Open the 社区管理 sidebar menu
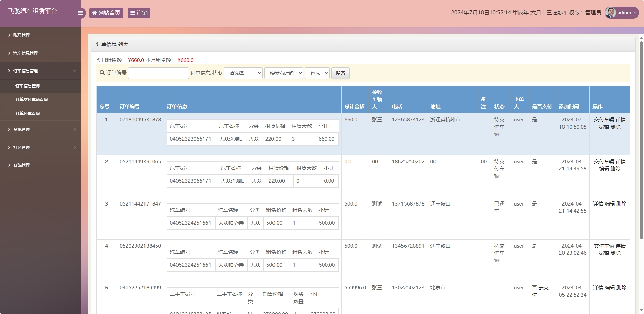Image resolution: width=644 pixels, height=314 pixels. (x=21, y=147)
